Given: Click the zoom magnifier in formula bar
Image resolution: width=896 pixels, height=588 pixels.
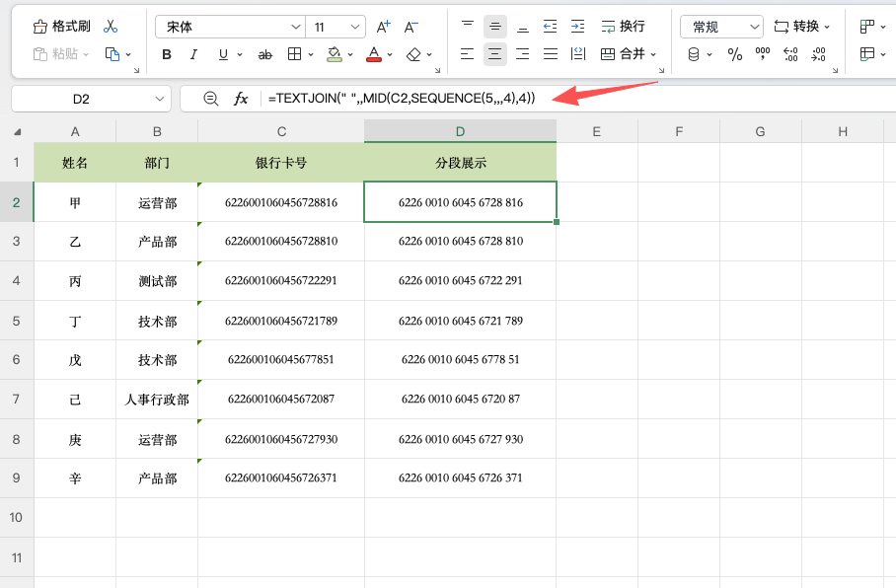Looking at the screenshot, I should (211, 99).
